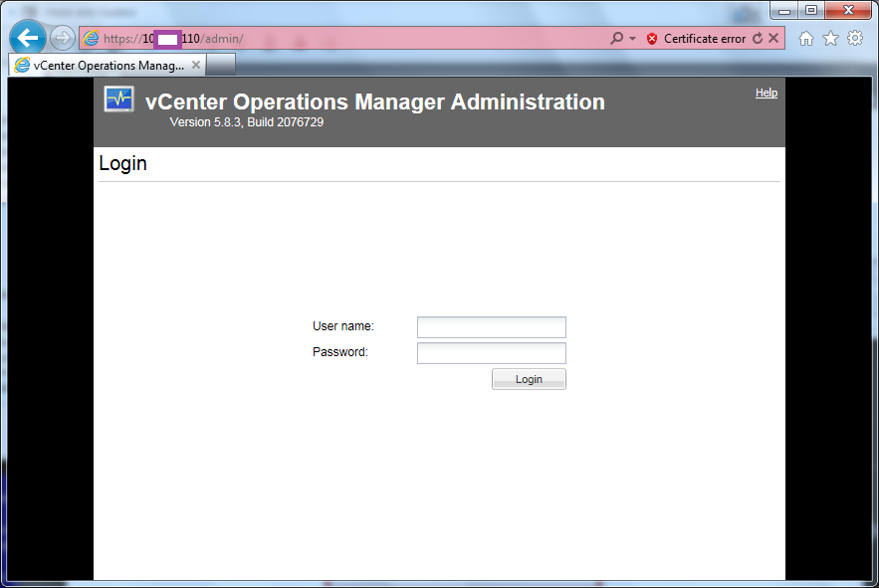Open browser Tools gear icon
This screenshot has height=588, width=879.
click(855, 38)
